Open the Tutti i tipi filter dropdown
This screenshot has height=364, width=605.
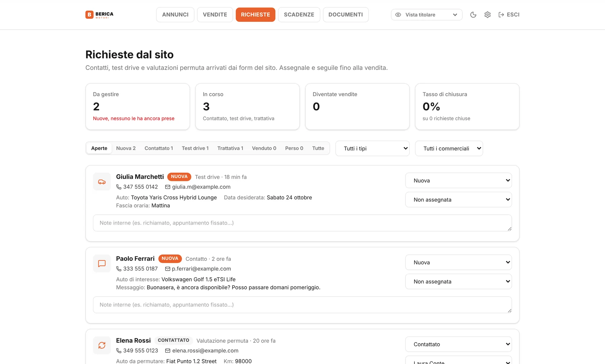tap(372, 148)
